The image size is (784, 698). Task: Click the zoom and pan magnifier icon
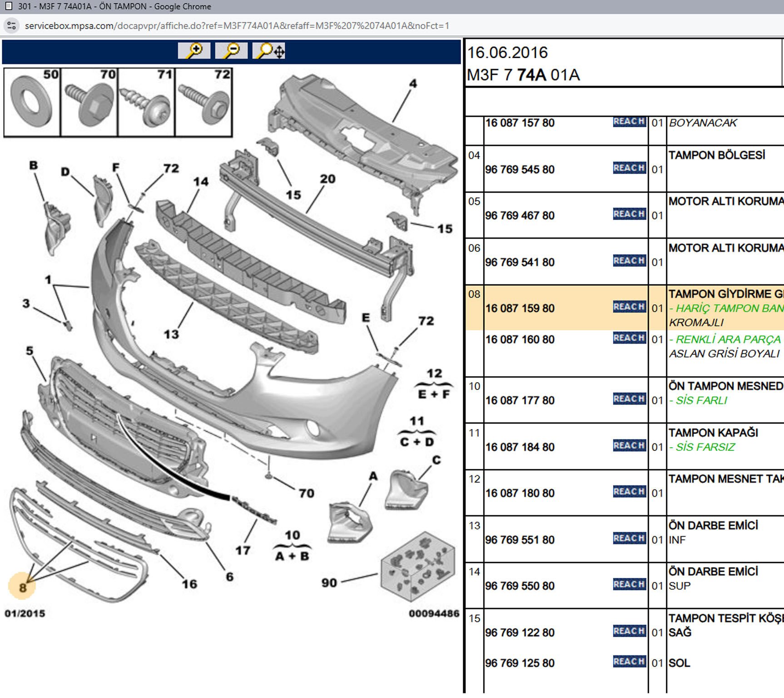269,50
